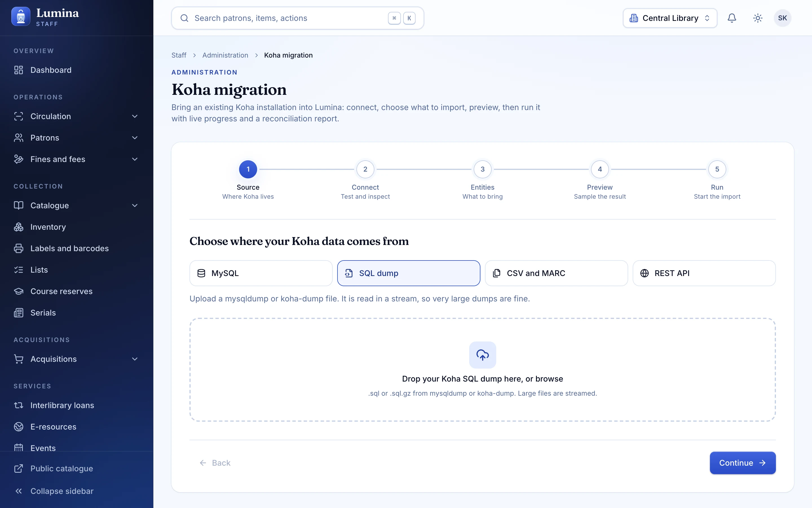Click the Lumina logo icon
The width and height of the screenshot is (812, 508).
tap(21, 17)
